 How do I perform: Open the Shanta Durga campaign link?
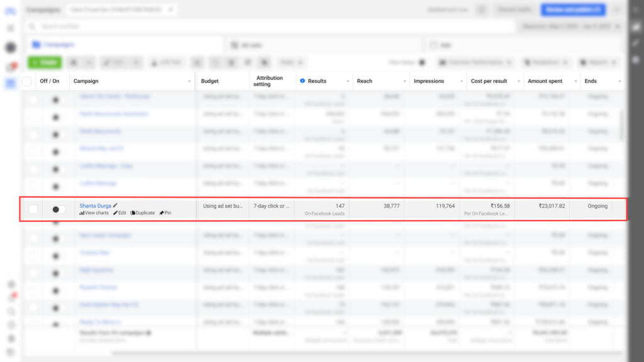point(95,206)
